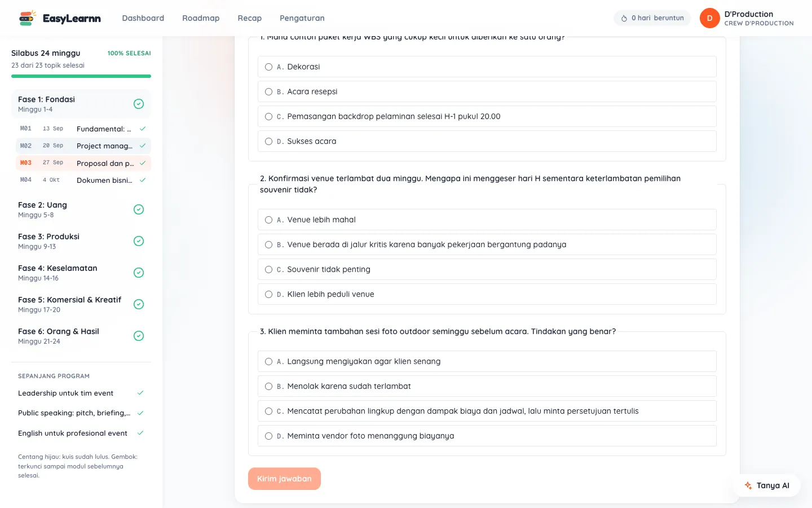This screenshot has height=508, width=812.
Task: Click the Tanya AI sparkle icon
Action: [748, 485]
